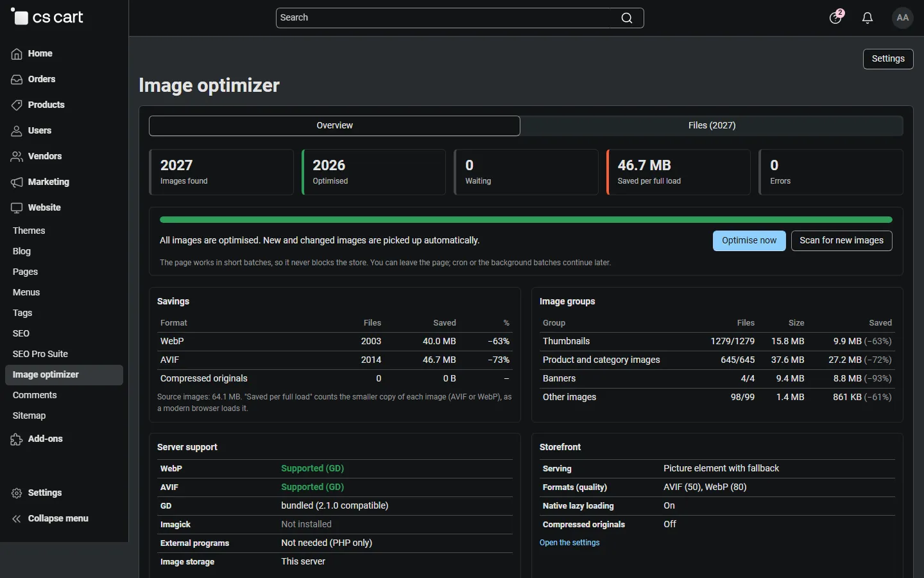
Task: Open Pages under Website
Action: click(25, 272)
